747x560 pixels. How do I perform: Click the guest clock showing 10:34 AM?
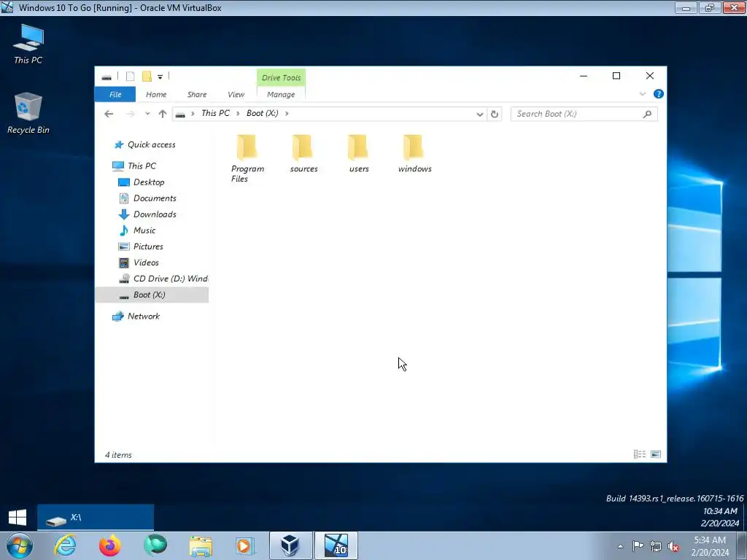point(720,511)
